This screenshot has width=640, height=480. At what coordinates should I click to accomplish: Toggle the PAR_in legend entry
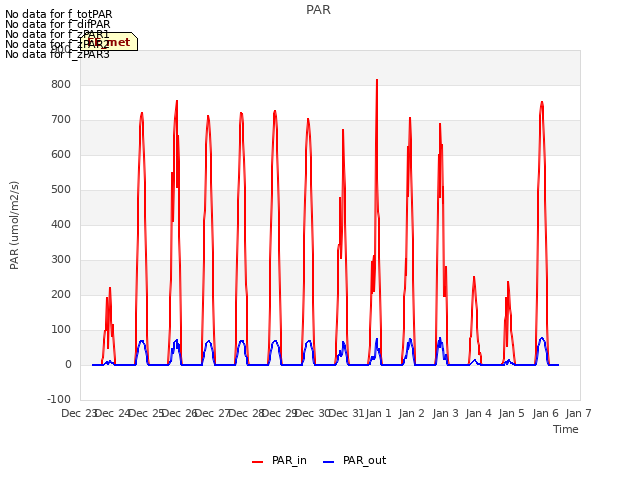click(x=279, y=460)
